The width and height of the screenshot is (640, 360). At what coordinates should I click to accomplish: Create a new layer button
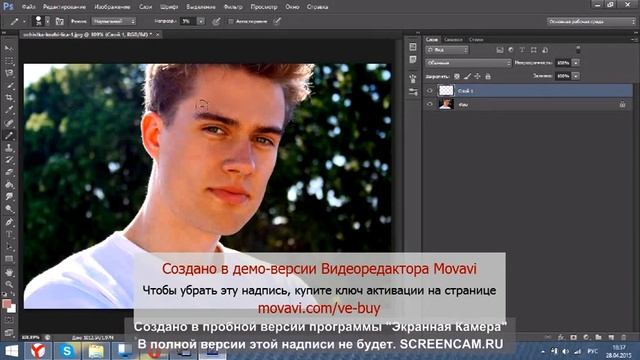[x=611, y=338]
